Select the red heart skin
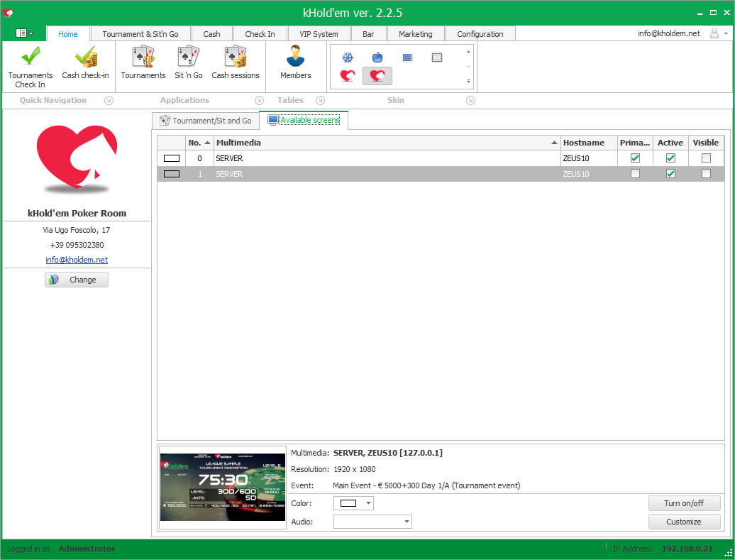The width and height of the screenshot is (735, 560). [x=348, y=75]
